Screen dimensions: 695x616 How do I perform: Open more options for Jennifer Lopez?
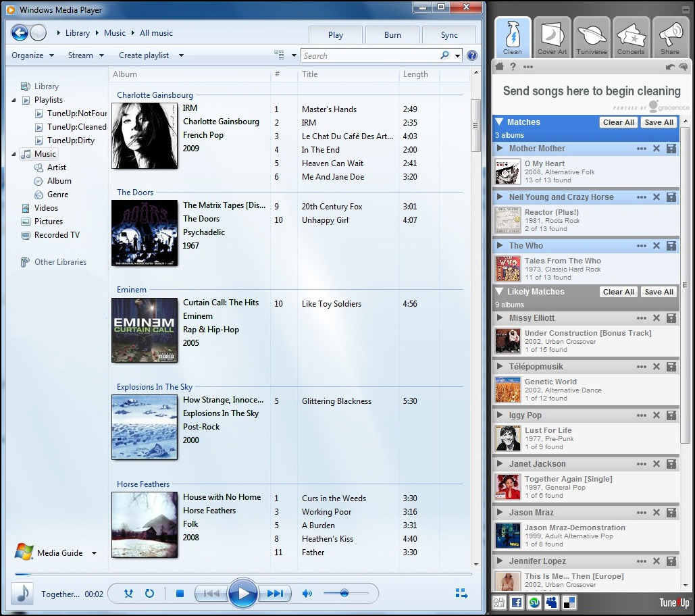click(x=642, y=561)
